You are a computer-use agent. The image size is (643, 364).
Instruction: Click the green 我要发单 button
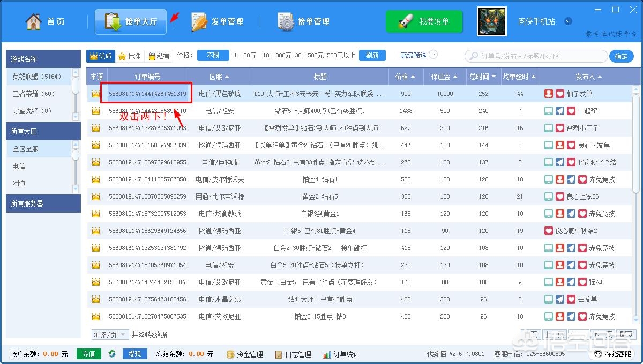click(x=424, y=22)
